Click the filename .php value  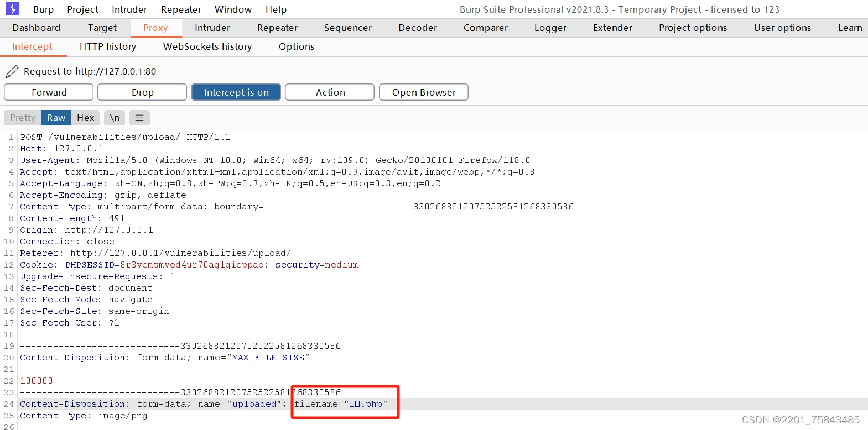click(365, 404)
